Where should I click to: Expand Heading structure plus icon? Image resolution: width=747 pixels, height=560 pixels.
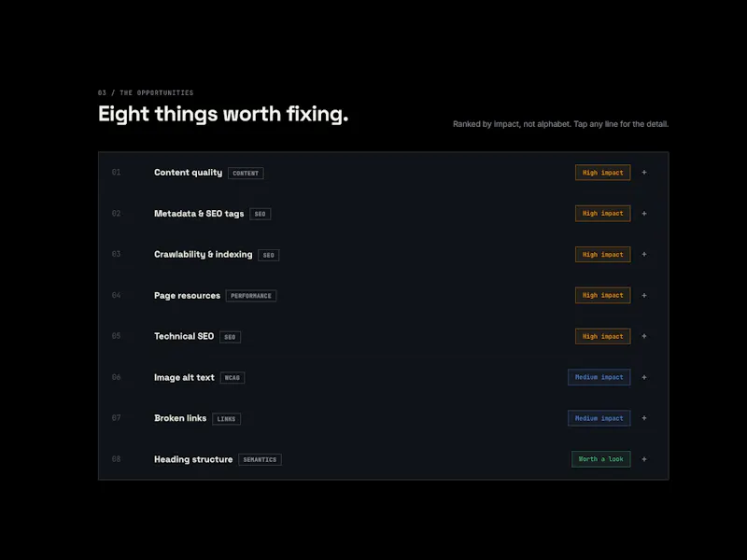644,459
